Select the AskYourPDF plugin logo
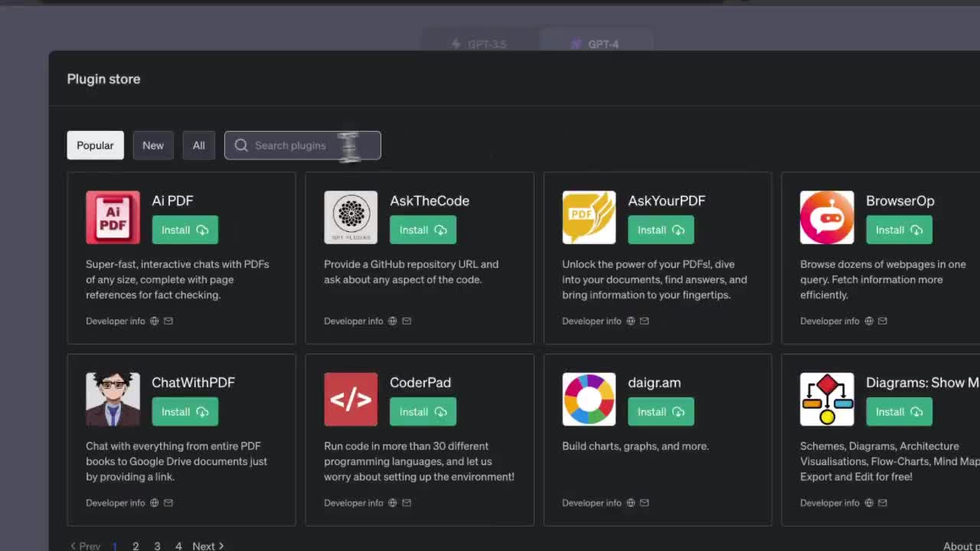The width and height of the screenshot is (980, 551). tap(589, 217)
